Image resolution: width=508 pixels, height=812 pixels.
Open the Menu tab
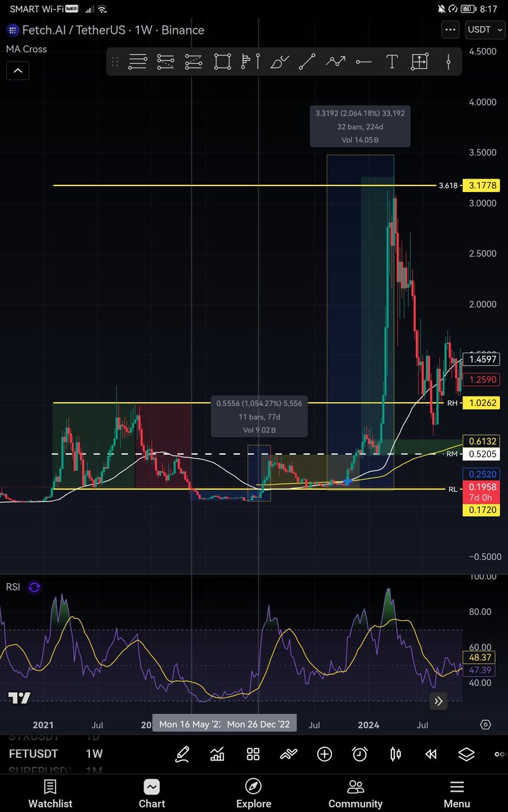457,794
